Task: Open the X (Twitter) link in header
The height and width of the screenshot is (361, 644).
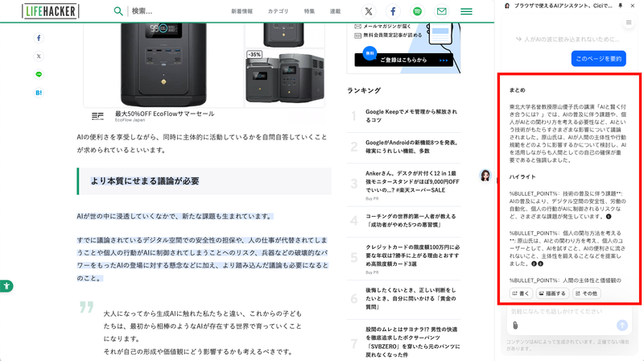Action: point(368,11)
